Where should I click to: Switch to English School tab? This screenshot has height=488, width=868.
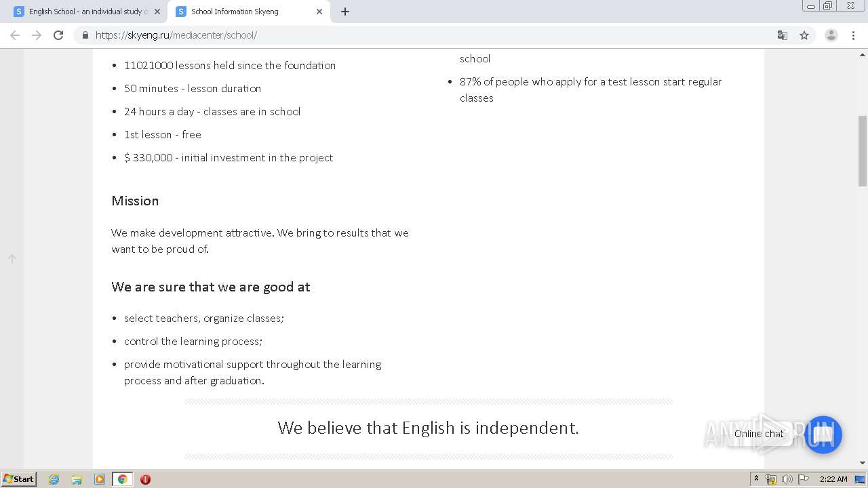pyautogui.click(x=86, y=12)
